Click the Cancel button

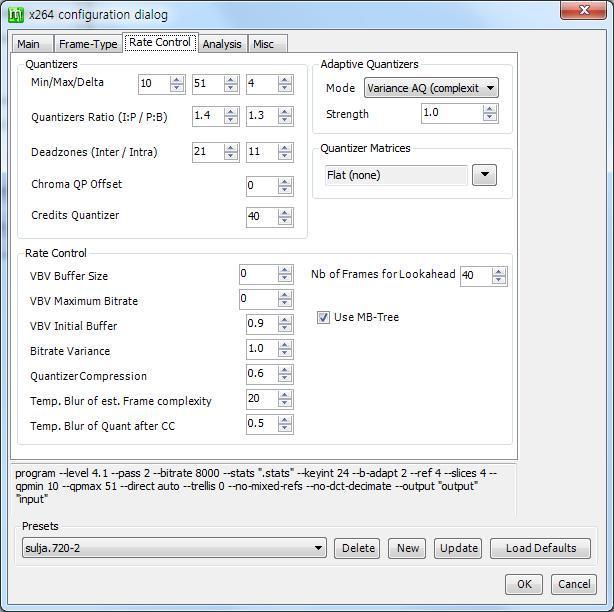click(x=574, y=584)
